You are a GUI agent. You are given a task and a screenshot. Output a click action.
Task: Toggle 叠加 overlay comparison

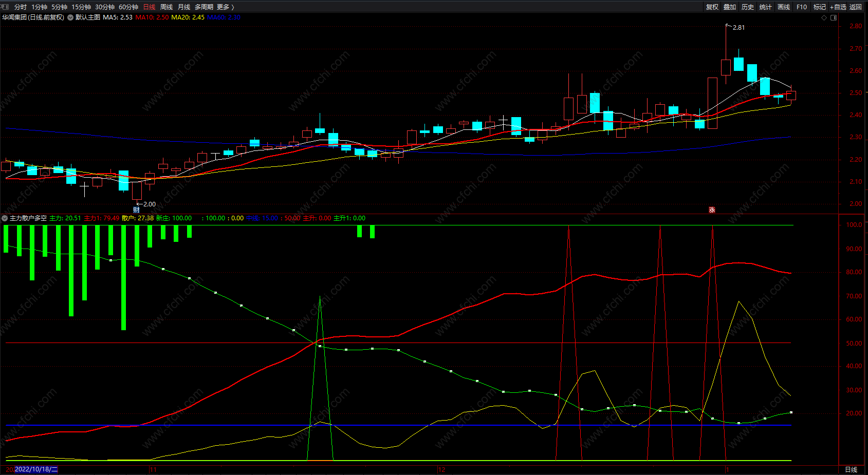point(730,7)
